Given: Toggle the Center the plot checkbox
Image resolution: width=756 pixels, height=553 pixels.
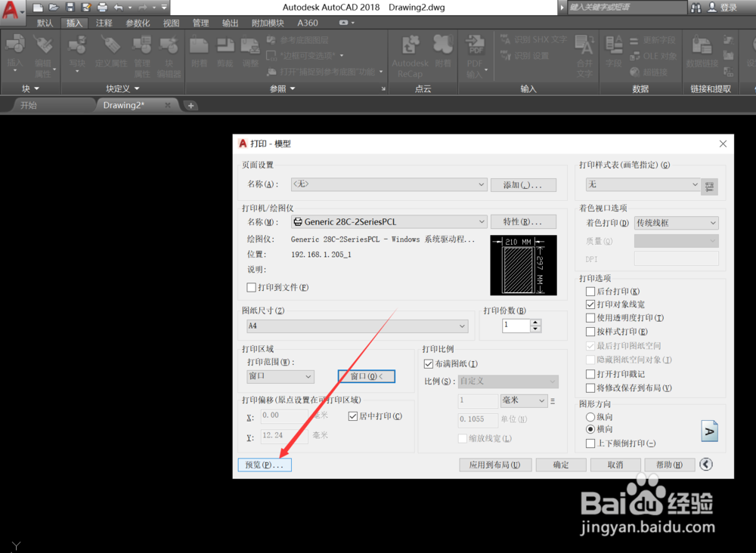Looking at the screenshot, I should coord(353,416).
